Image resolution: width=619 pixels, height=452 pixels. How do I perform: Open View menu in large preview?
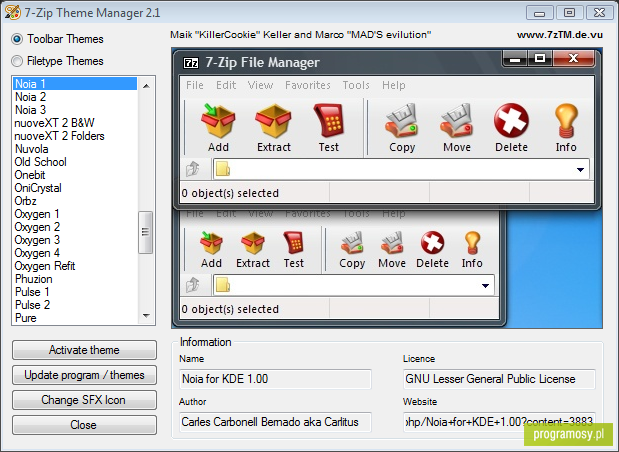(260, 85)
